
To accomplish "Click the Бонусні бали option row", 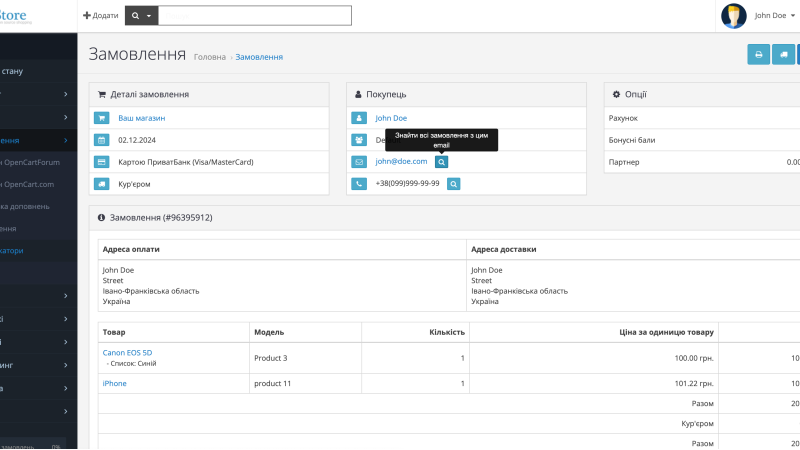I will (x=702, y=140).
